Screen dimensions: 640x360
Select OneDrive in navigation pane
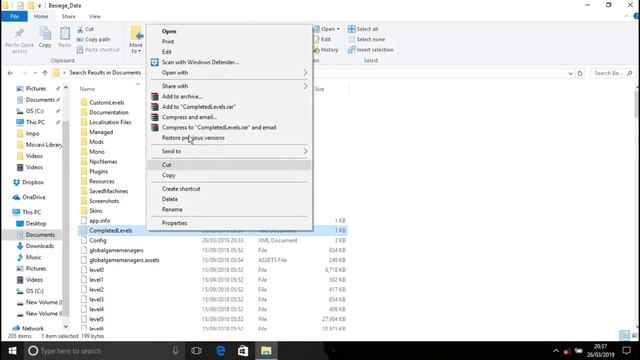(x=29, y=197)
